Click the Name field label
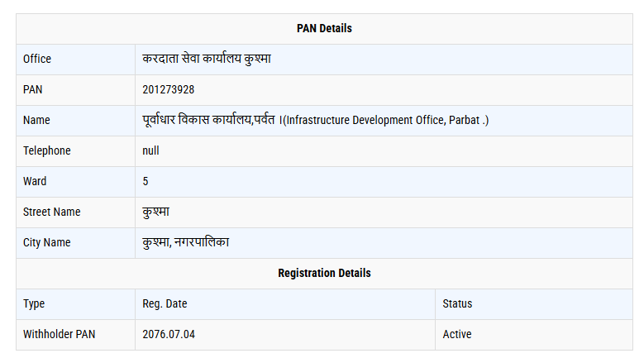 point(36,120)
